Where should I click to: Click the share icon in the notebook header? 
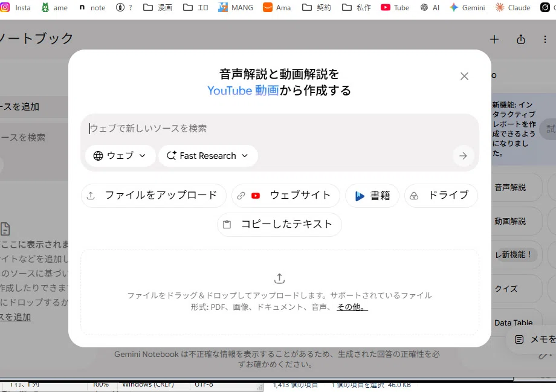point(520,39)
